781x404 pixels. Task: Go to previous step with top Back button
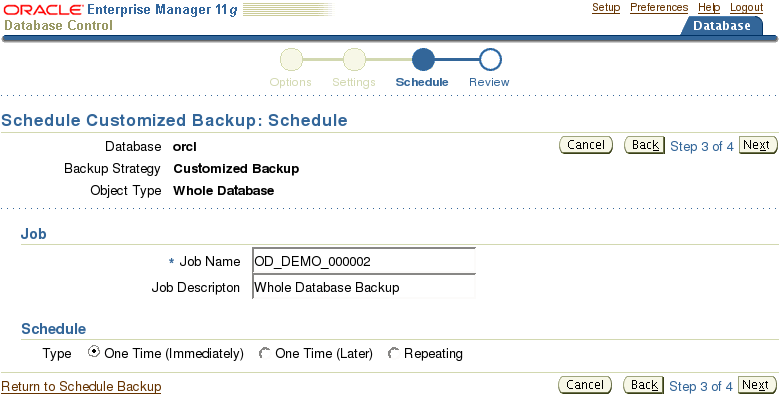pos(645,145)
